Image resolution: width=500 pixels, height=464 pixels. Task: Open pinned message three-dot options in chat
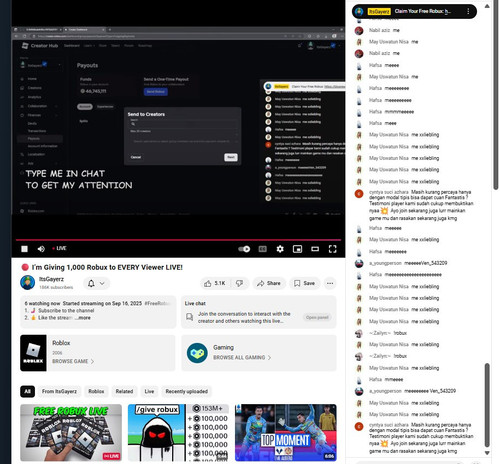click(468, 11)
